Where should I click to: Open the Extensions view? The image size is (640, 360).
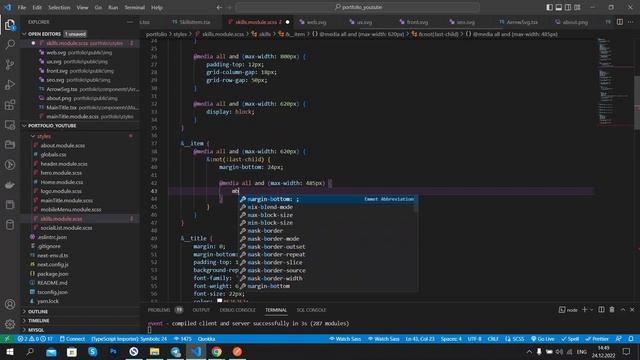[10, 104]
